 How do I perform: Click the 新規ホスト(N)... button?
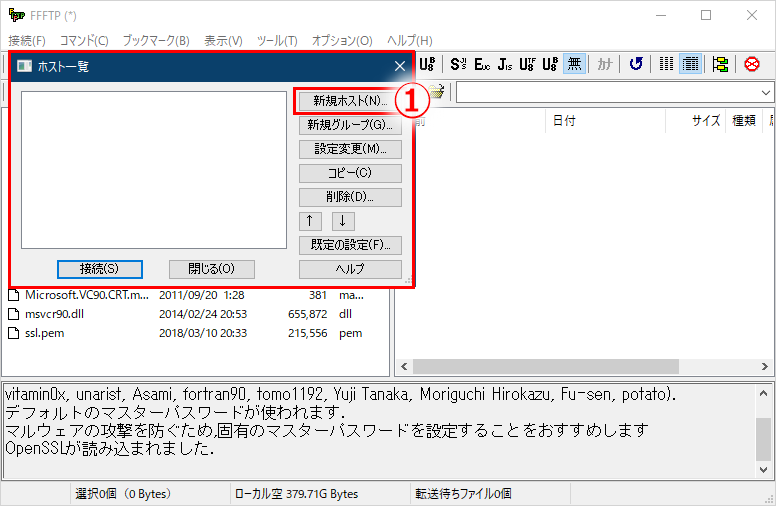[350, 101]
